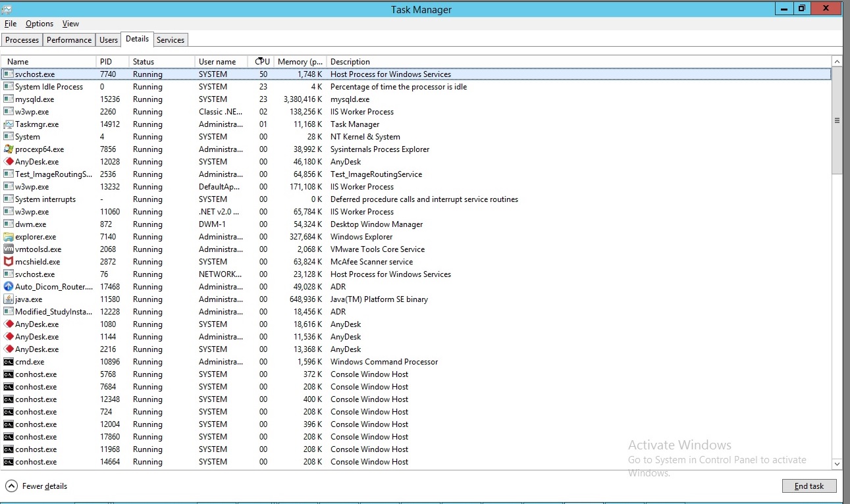This screenshot has width=850, height=504.
Task: Sort processes by the CPU column
Action: [261, 61]
